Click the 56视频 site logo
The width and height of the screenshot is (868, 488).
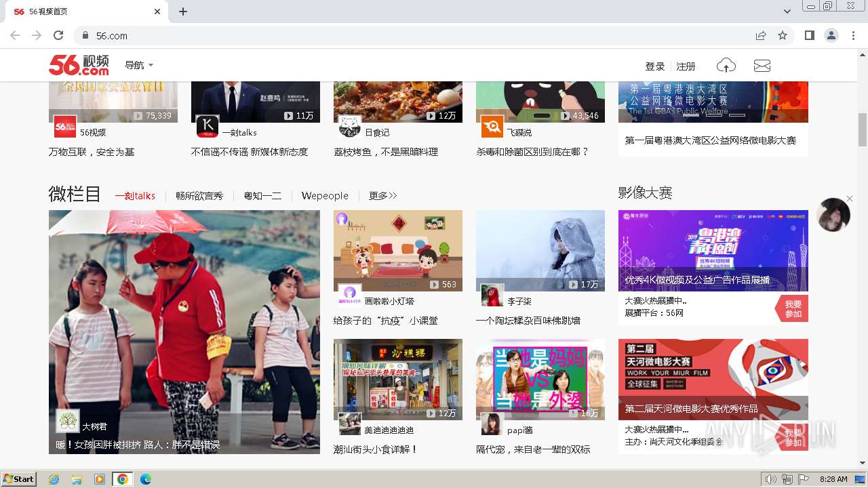coord(79,65)
